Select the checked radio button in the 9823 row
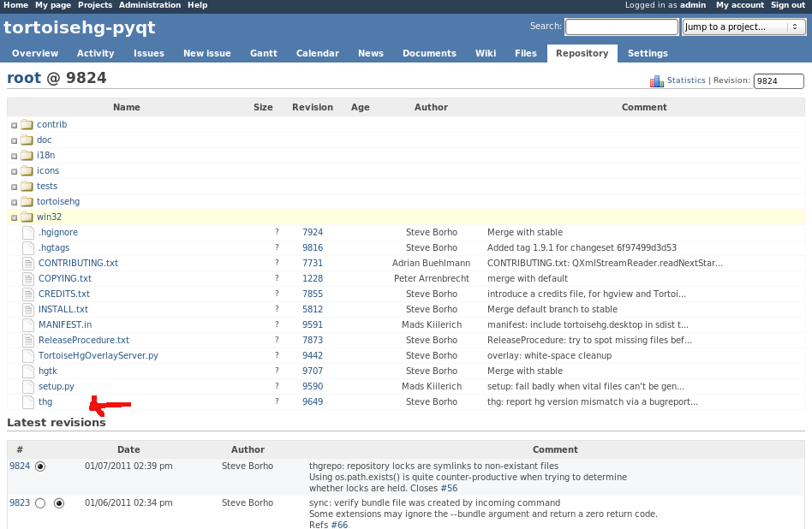This screenshot has width=812, height=529. pos(59,503)
